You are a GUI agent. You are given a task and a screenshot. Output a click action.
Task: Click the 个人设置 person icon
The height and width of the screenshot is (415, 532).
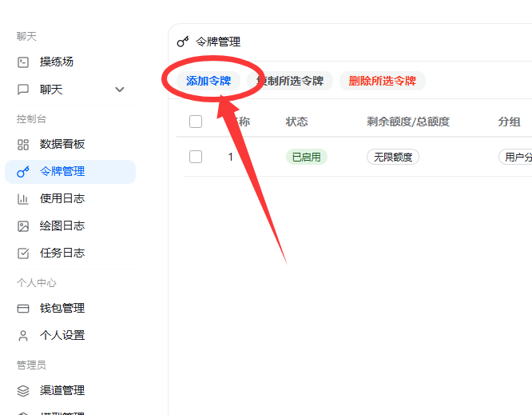pos(23,336)
